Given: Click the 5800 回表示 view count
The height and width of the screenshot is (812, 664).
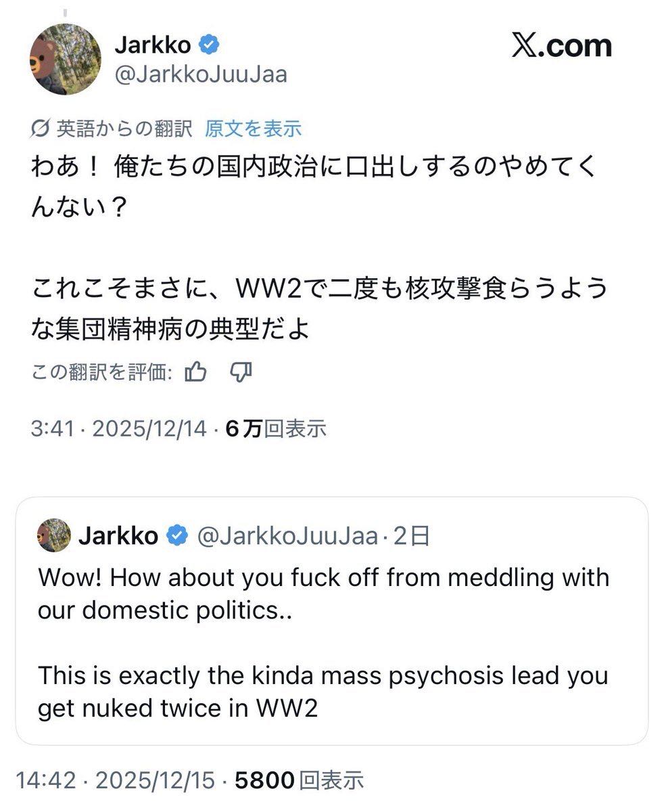Looking at the screenshot, I should (299, 780).
